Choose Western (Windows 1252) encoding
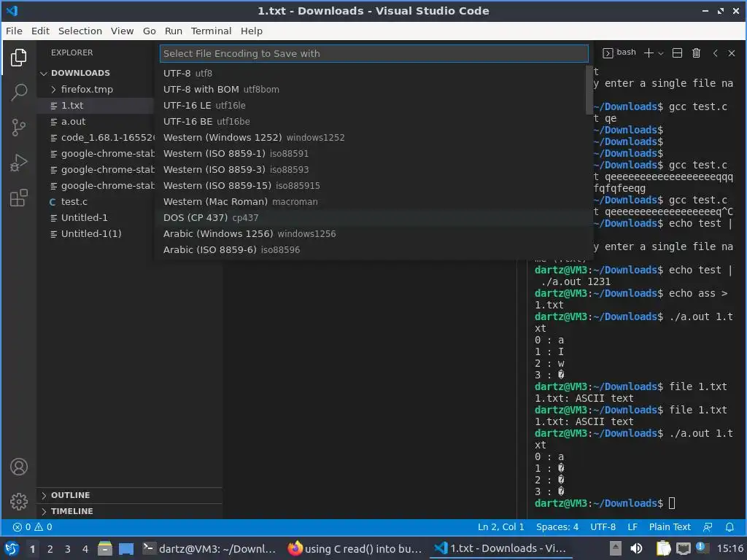 pos(373,138)
